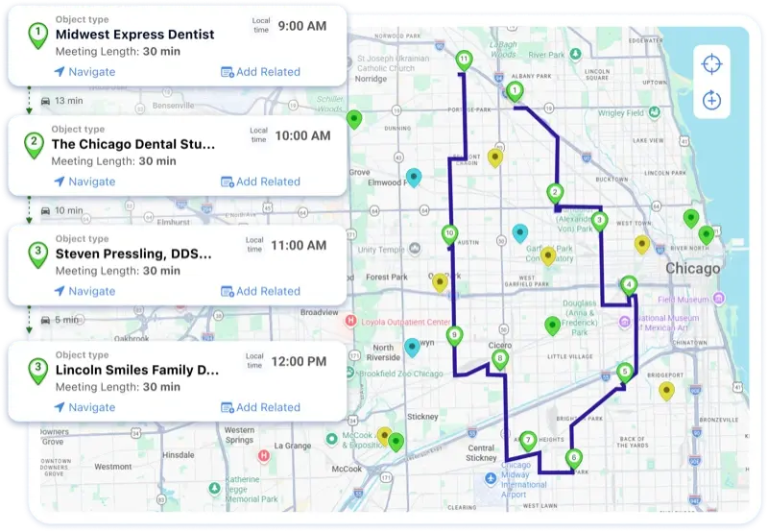Select route stop 3 pin on map

tap(599, 222)
